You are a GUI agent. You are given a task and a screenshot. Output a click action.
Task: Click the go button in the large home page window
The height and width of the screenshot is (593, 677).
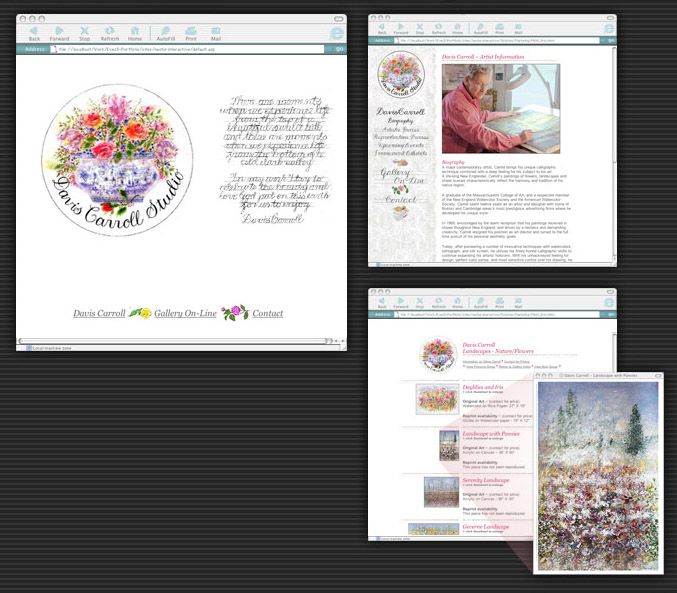tap(339, 49)
